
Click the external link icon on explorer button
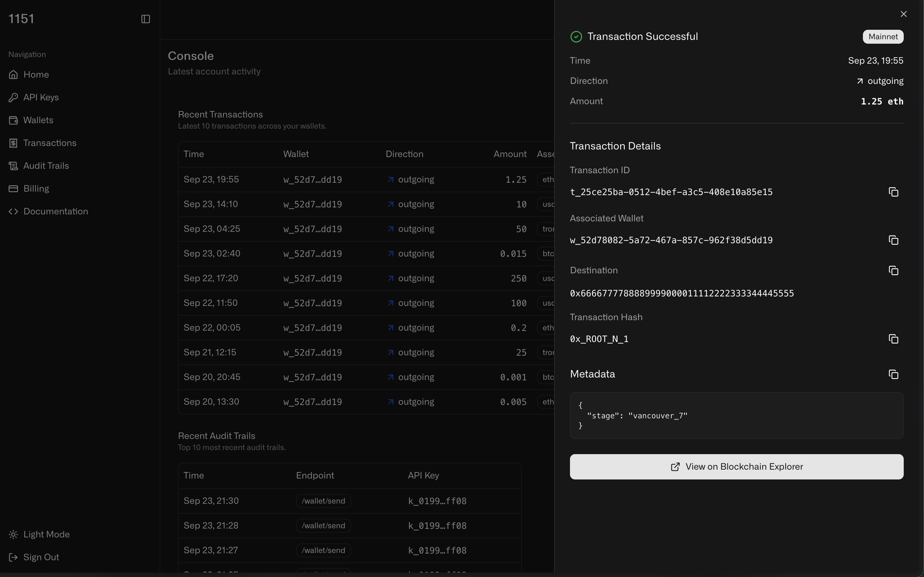675,467
